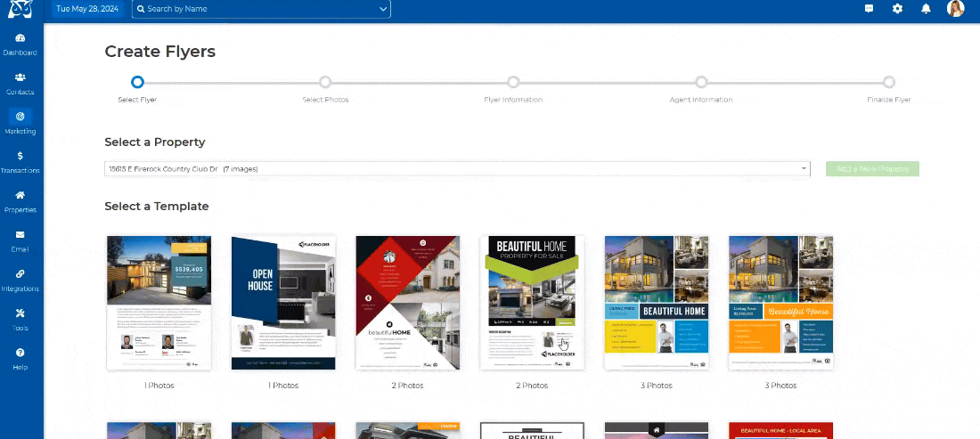Click the user profile avatar
Image resolution: width=980 pixels, height=439 pixels.
(956, 9)
